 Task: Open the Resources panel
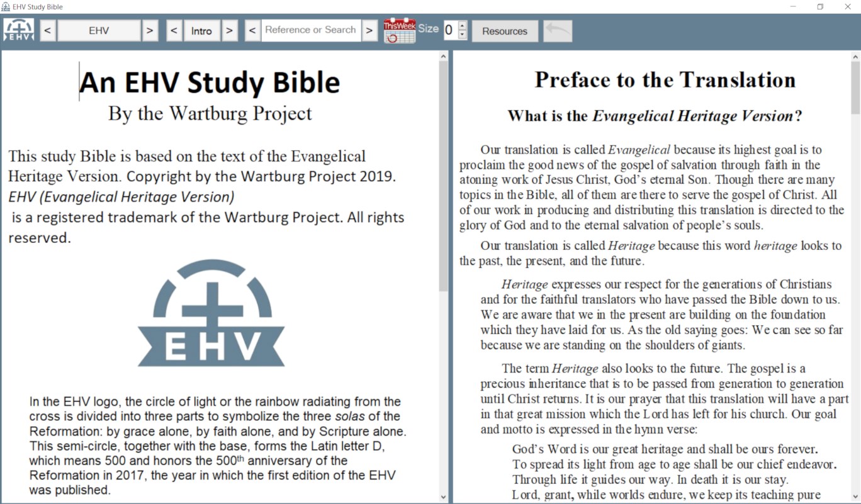point(505,31)
